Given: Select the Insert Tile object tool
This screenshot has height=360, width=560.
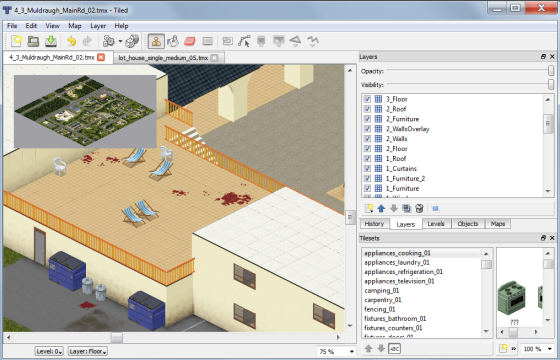Looking at the screenshot, I should click(279, 41).
